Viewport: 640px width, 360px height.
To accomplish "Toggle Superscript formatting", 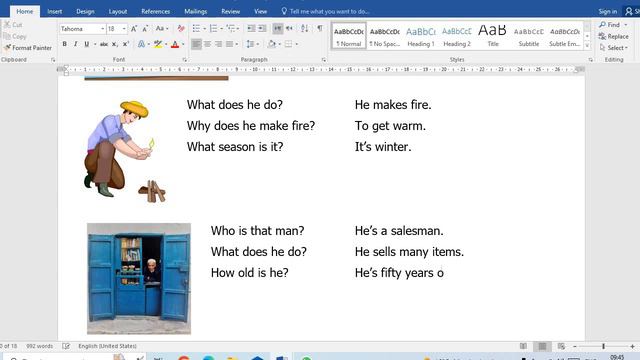I will point(126,44).
